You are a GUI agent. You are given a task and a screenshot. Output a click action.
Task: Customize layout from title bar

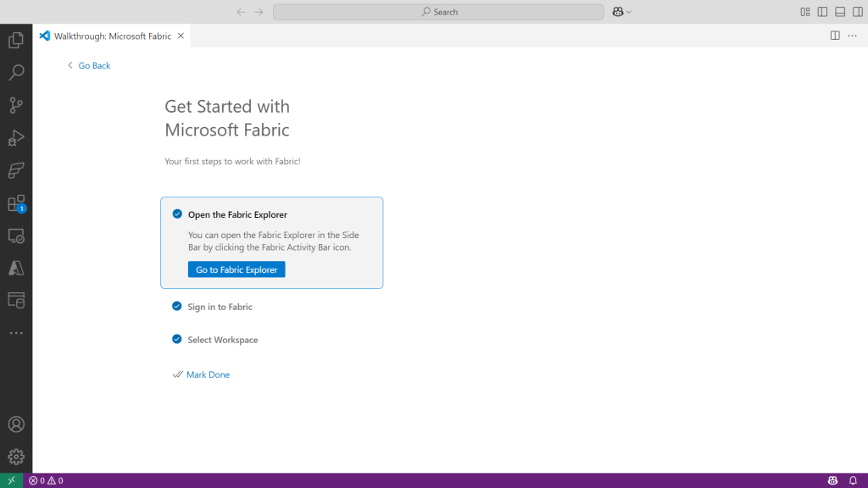[x=805, y=12]
